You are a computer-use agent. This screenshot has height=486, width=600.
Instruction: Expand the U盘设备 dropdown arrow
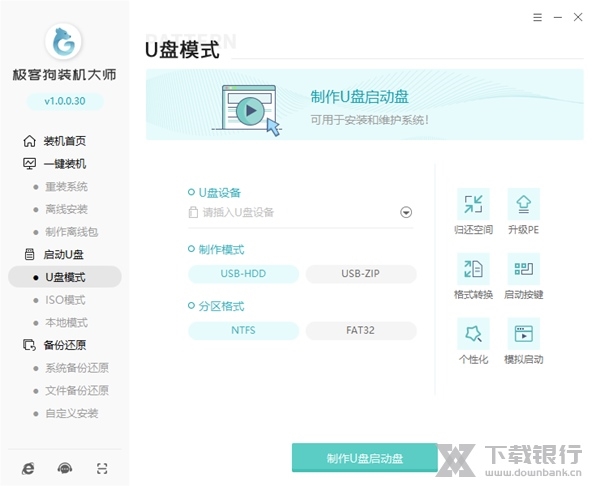(x=406, y=212)
